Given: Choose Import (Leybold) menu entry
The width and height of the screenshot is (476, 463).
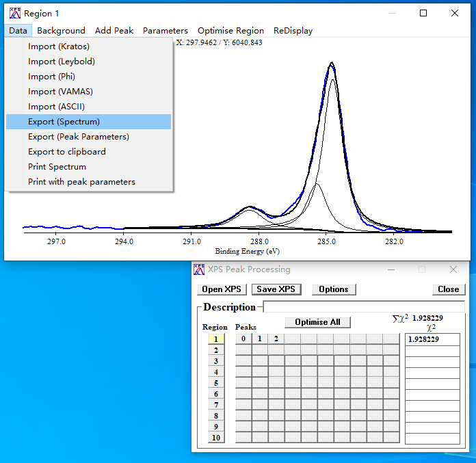Looking at the screenshot, I should 88,62.
